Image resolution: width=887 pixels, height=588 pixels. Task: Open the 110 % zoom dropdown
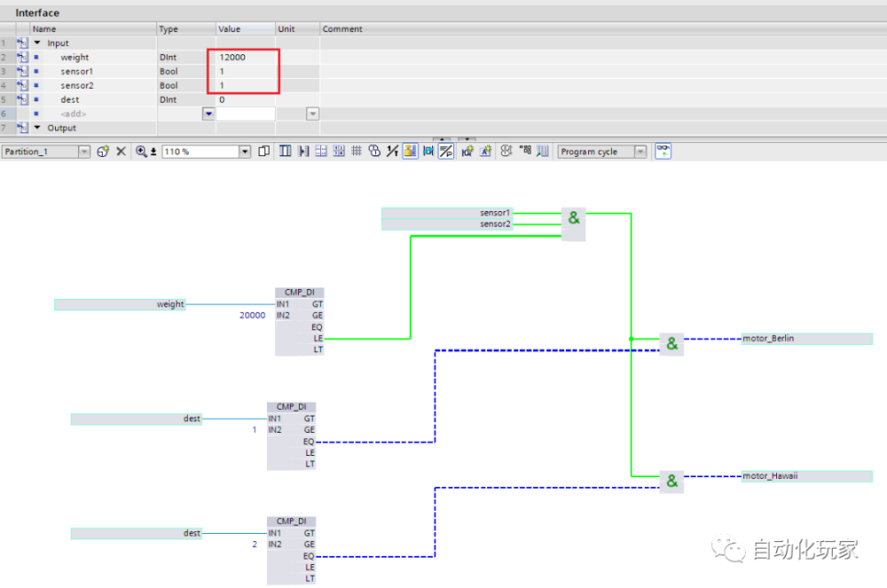pos(245,152)
